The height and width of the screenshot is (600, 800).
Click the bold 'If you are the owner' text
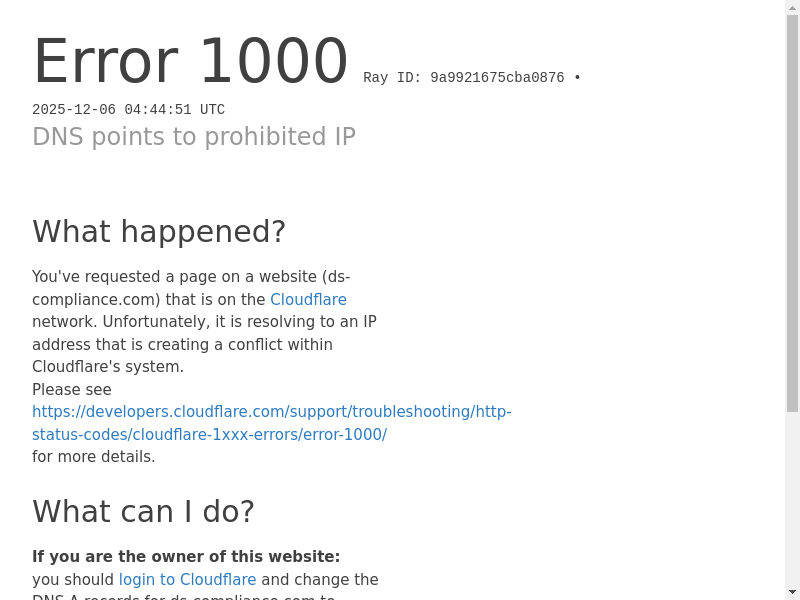[x=186, y=557]
